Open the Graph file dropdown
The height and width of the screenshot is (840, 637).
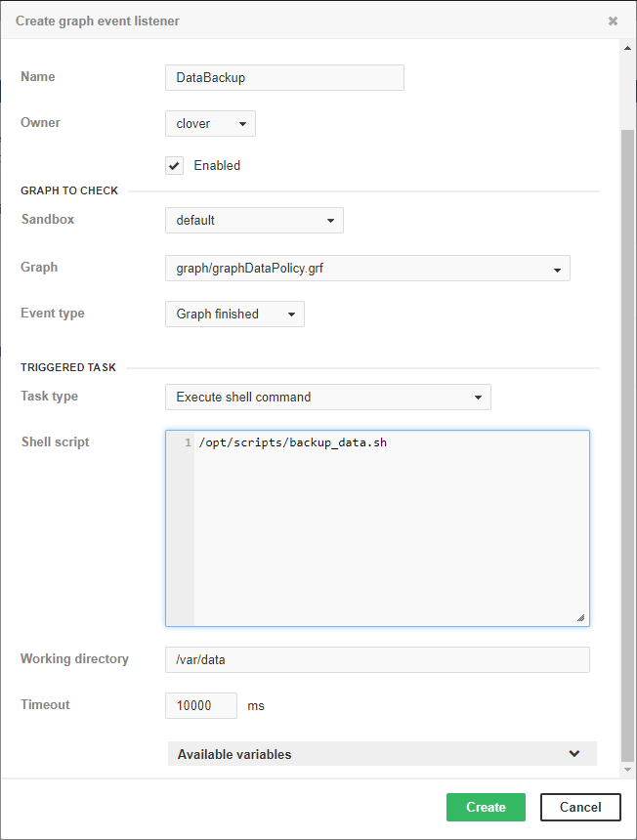click(x=367, y=269)
